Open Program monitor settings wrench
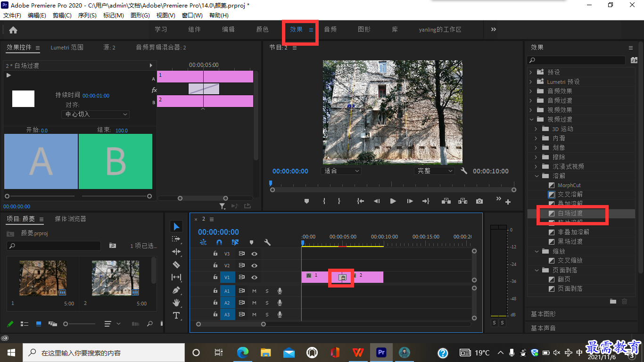 pos(464,171)
